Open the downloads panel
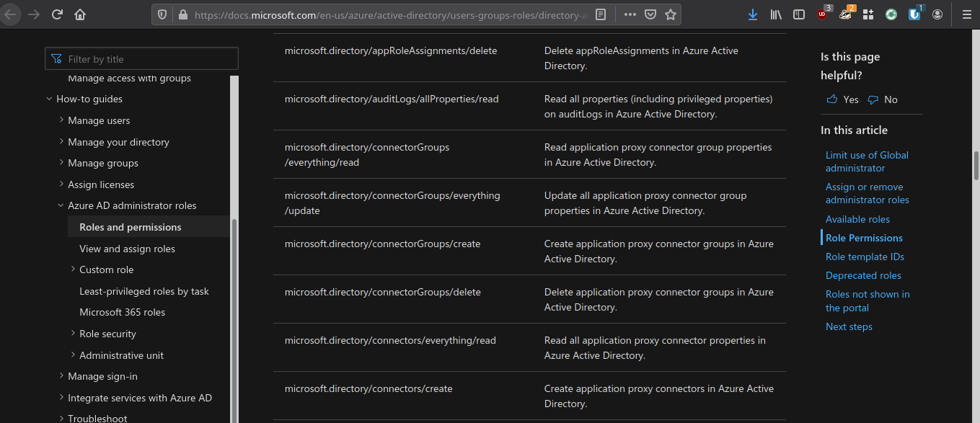The image size is (980, 423). [753, 14]
